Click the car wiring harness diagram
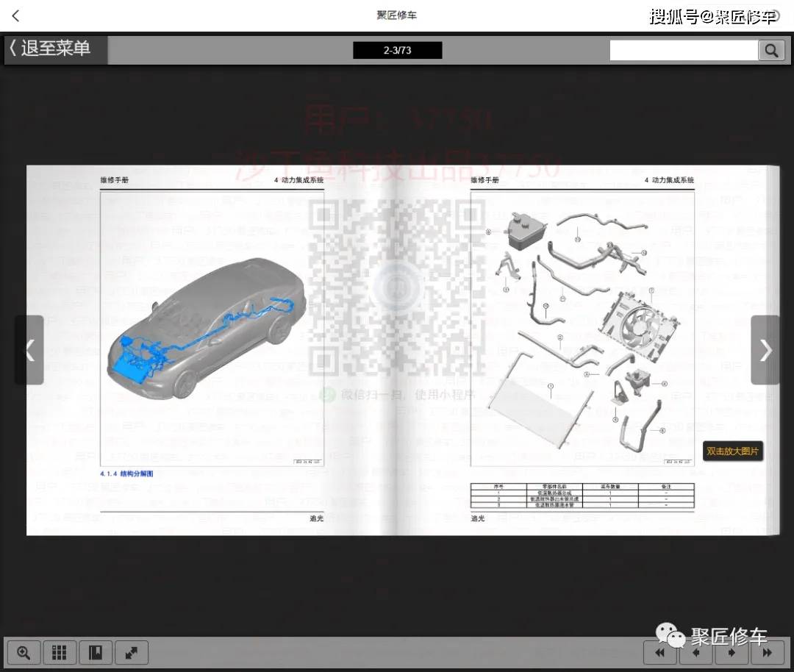 [207, 329]
